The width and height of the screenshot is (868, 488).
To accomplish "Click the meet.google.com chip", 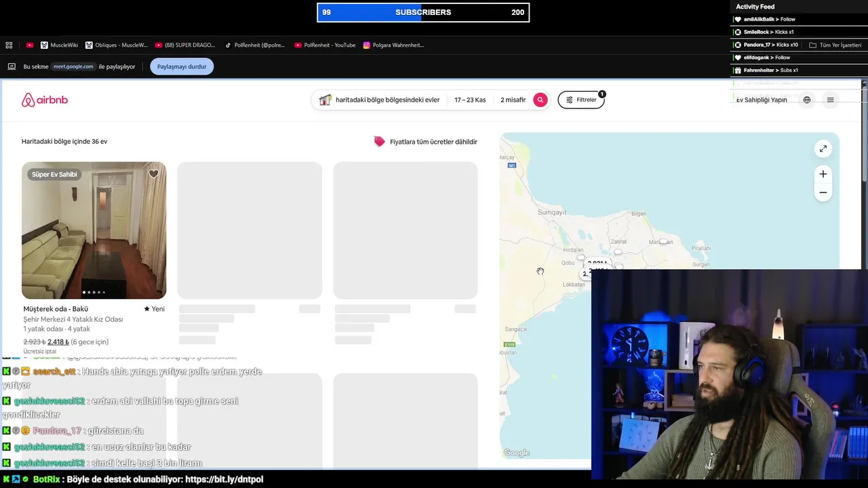I will pos(74,66).
